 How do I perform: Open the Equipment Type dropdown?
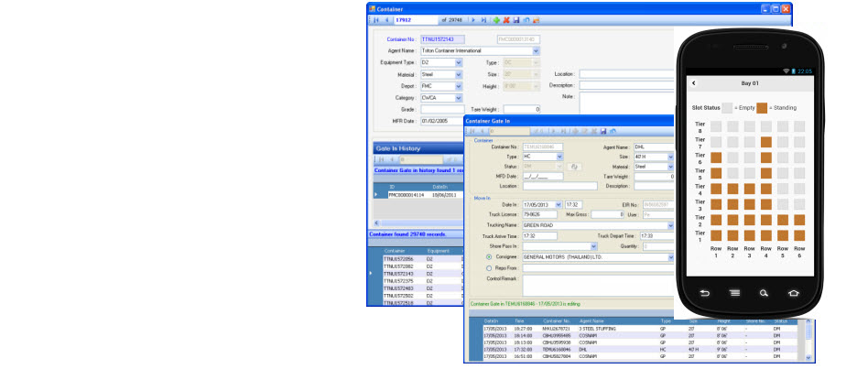459,62
